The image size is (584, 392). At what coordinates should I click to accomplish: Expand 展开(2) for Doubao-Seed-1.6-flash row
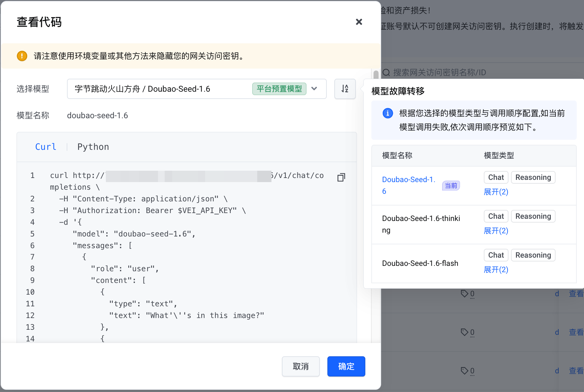(x=496, y=270)
